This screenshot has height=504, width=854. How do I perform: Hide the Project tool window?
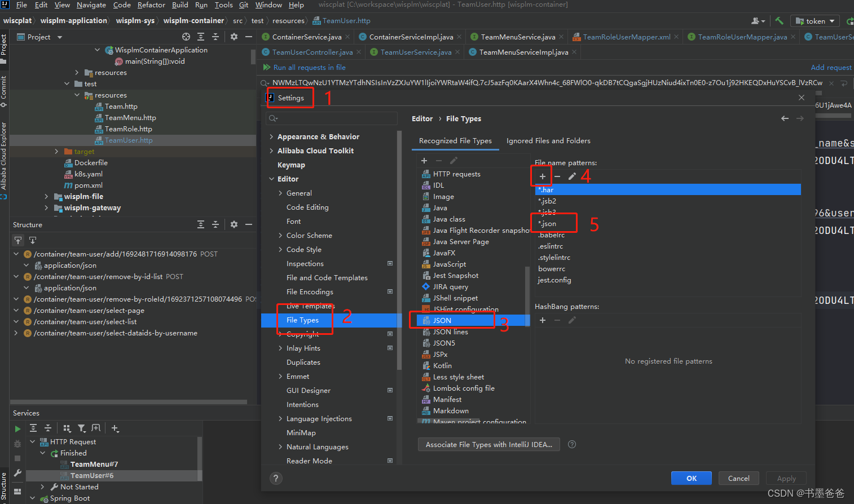pos(249,37)
